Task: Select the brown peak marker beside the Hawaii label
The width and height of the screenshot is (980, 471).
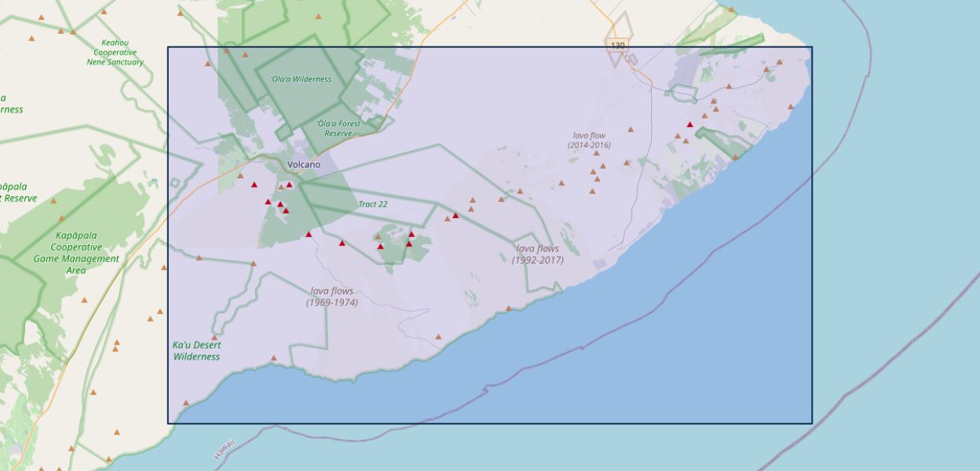Action: coord(186,403)
